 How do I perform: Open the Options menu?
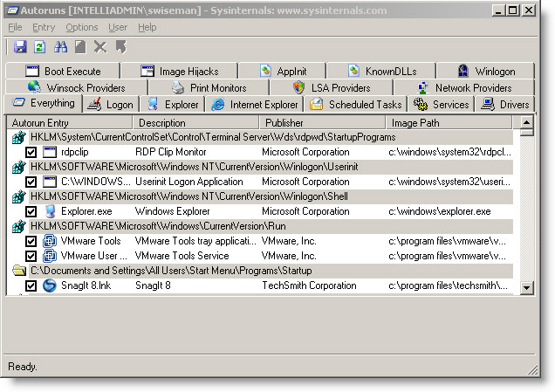pos(82,27)
